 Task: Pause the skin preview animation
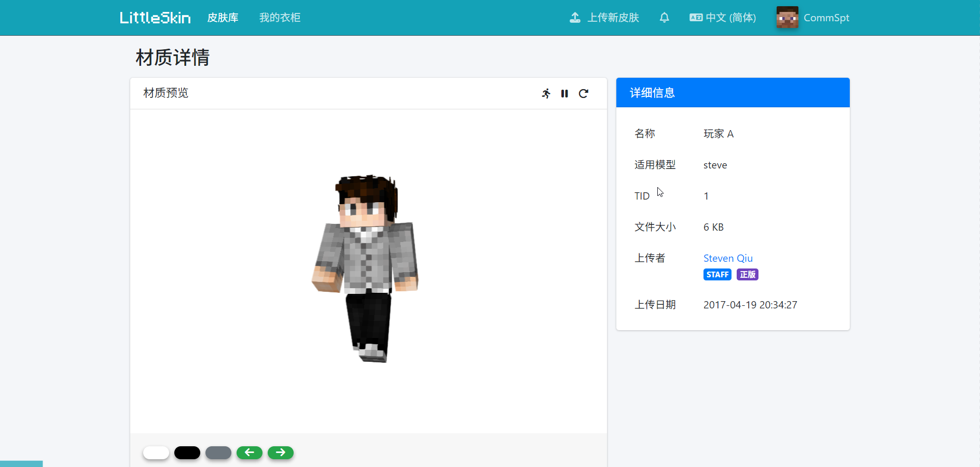pos(564,94)
